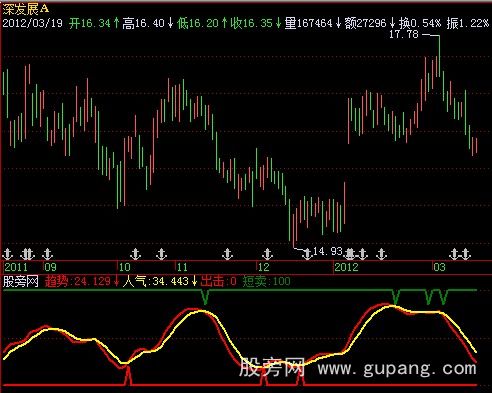
Task: Select the 深发展A stock title
Action: click(26, 9)
